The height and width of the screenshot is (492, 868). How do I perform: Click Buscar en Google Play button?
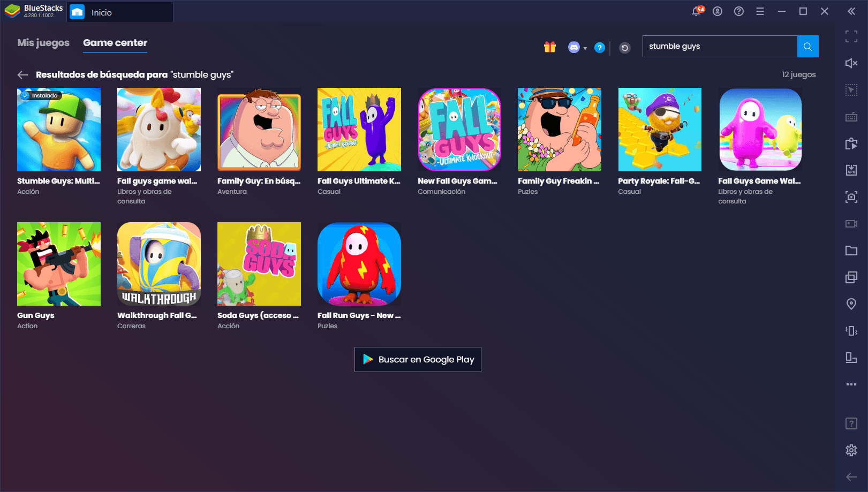pos(418,359)
